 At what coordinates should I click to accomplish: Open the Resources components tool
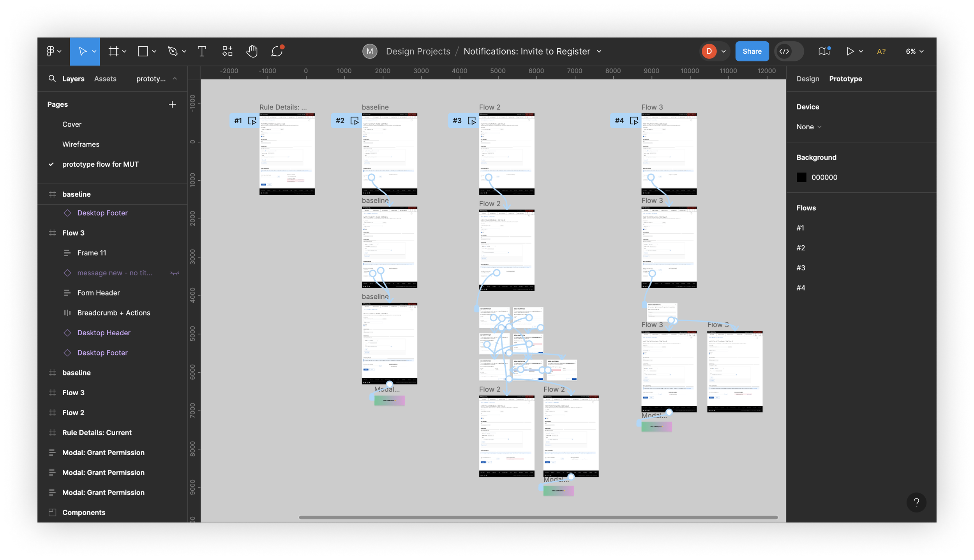[x=227, y=51]
